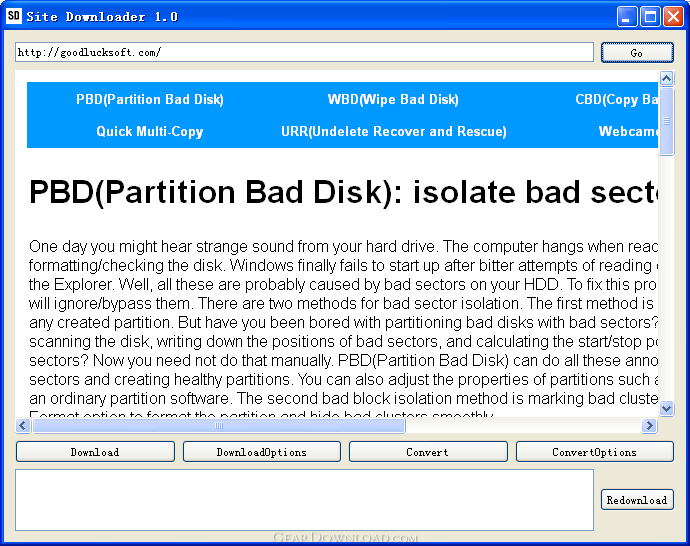Click the URL address input field
Screen dimensions: 690x546
coord(304,52)
